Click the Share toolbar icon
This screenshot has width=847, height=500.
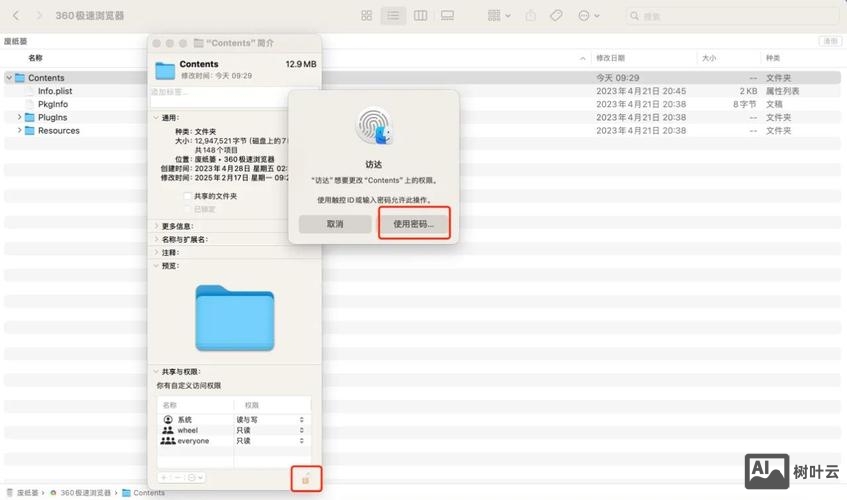click(x=530, y=16)
